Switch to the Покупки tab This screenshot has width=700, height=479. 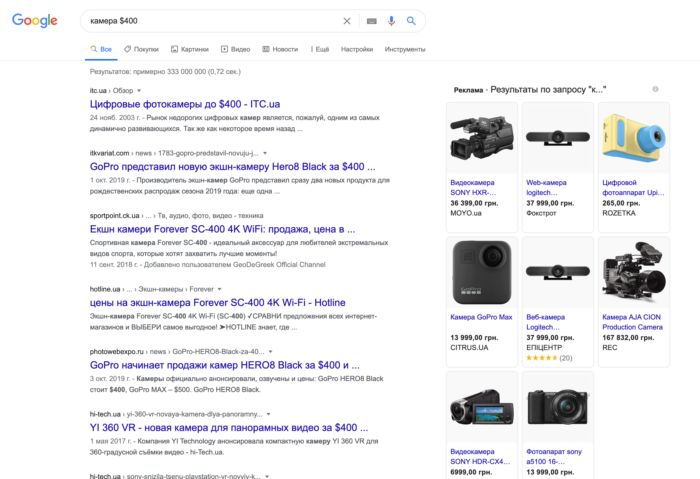pyautogui.click(x=142, y=49)
